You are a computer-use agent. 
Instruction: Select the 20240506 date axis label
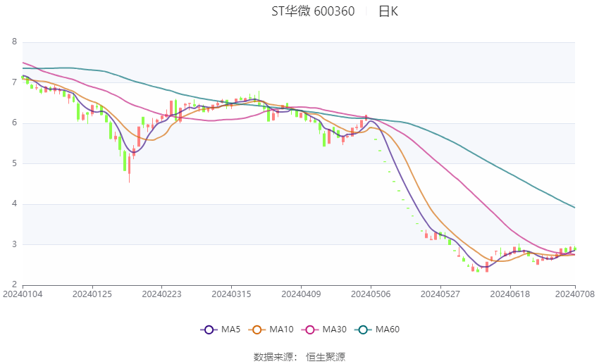[371, 294]
